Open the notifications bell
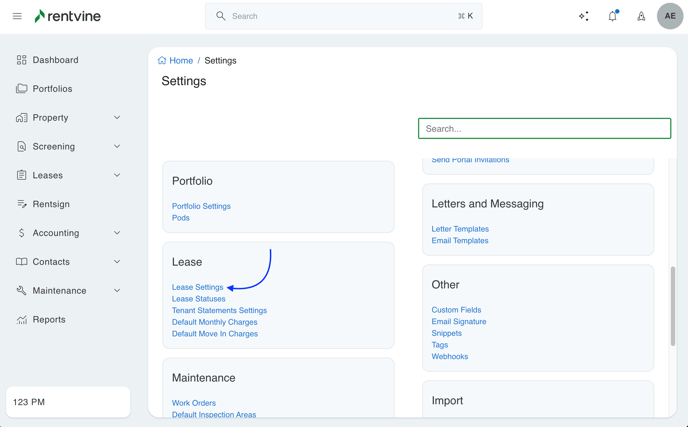The width and height of the screenshot is (688, 427). pos(613,16)
